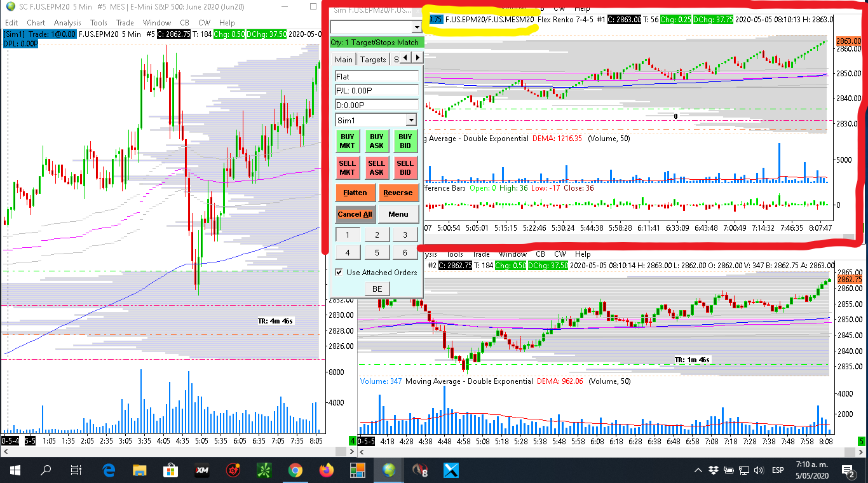Select quantity preset 1
This screenshot has width=868, height=483.
[x=348, y=235]
